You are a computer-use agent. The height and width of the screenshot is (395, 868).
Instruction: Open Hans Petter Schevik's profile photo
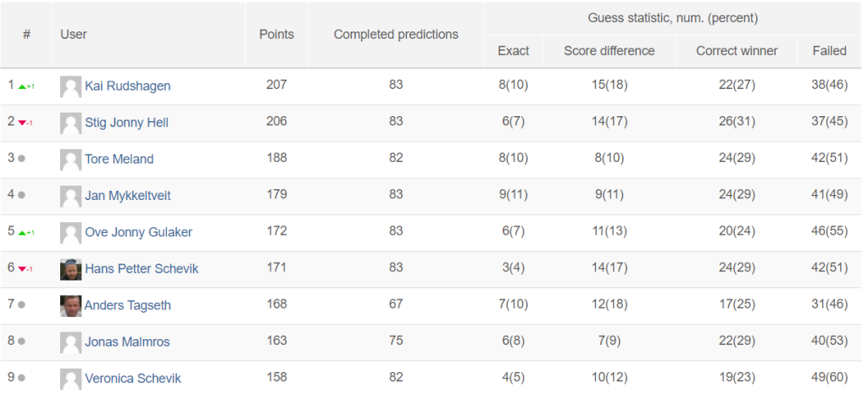pyautogui.click(x=71, y=270)
